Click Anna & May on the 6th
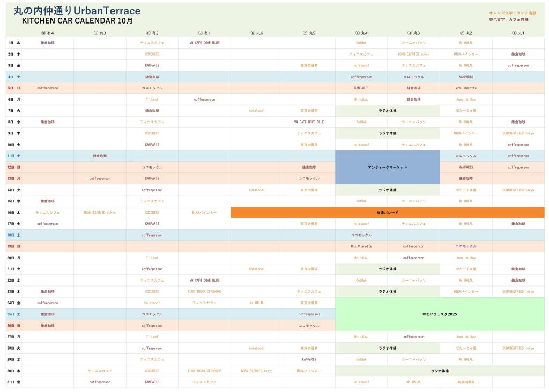 pyautogui.click(x=466, y=99)
